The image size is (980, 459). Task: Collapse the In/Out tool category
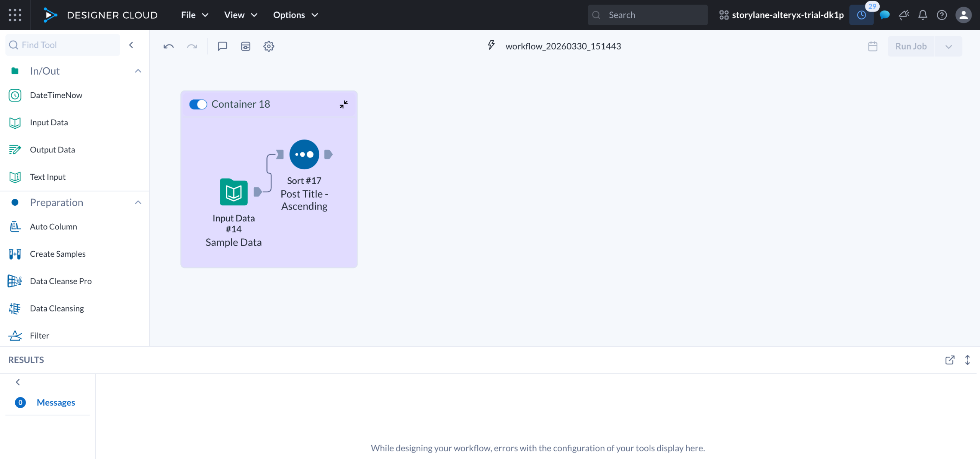pos(138,71)
